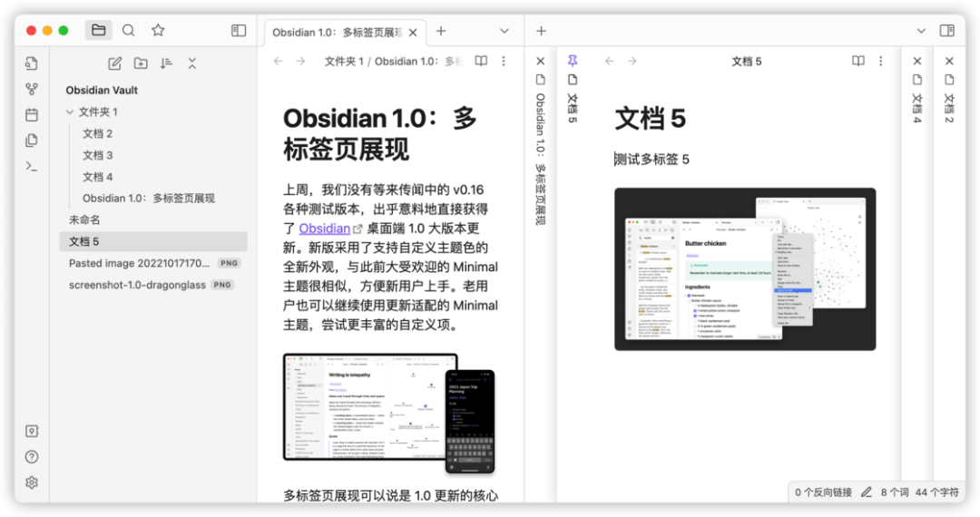Viewport: 980px width, 517px height.
Task: Select the Obsidian Vault title
Action: [102, 90]
